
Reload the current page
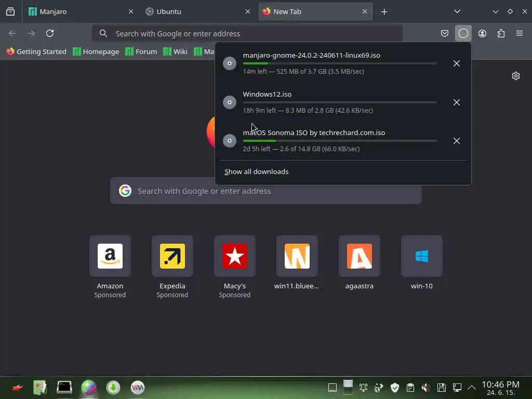point(50,33)
